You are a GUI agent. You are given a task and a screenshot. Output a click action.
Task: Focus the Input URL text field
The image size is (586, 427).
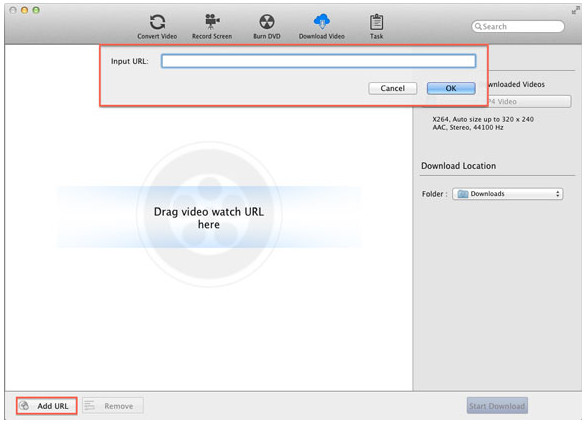point(318,61)
